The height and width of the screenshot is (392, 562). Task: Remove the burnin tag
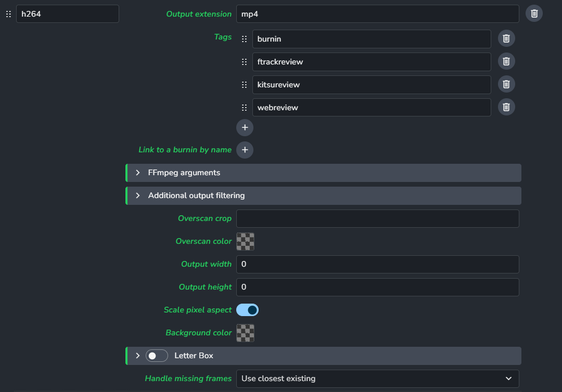click(506, 38)
